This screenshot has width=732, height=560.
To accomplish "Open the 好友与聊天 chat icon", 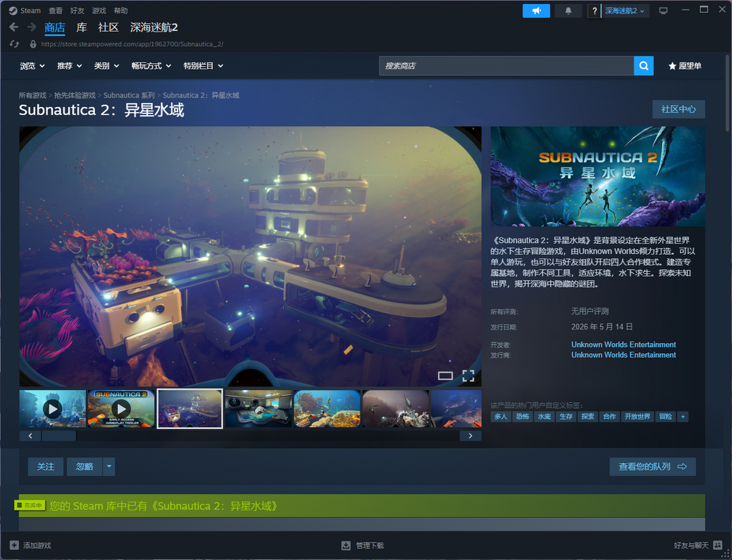I will pyautogui.click(x=718, y=545).
